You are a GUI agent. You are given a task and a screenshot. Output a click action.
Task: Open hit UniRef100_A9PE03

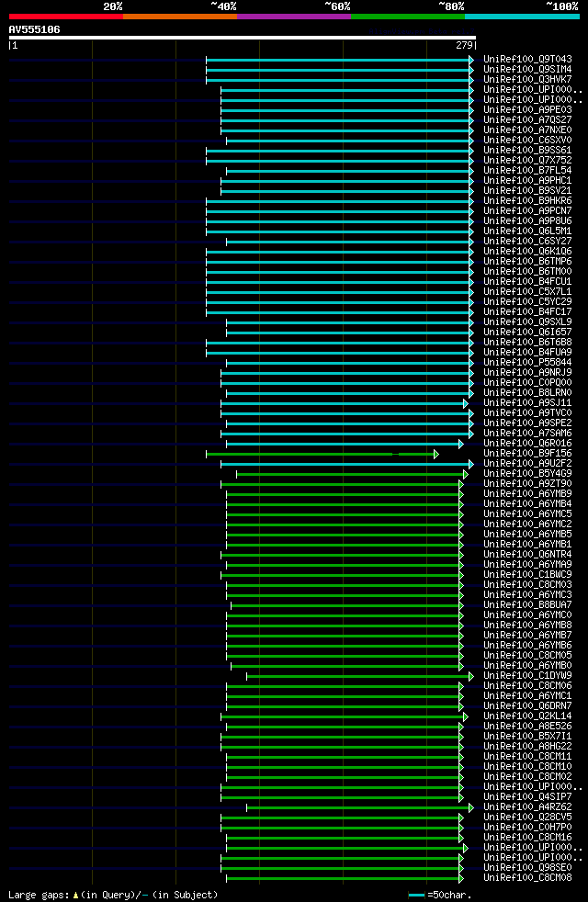(x=527, y=110)
